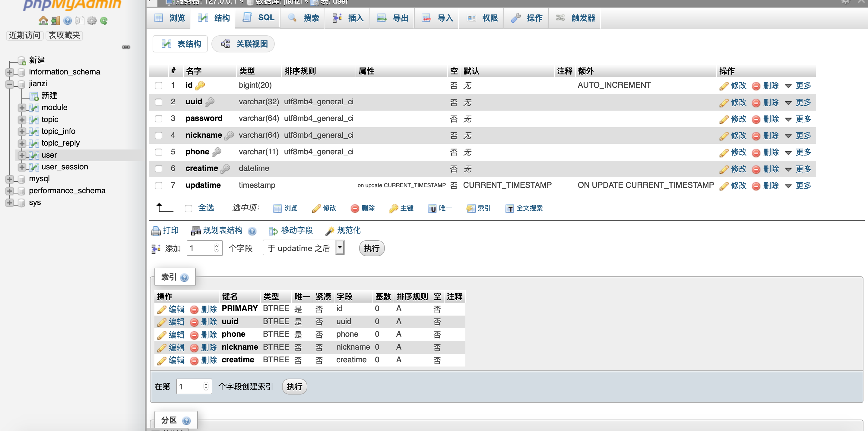Click the reload navigation panel icon
Screen dimensions: 868x431
[104, 21]
